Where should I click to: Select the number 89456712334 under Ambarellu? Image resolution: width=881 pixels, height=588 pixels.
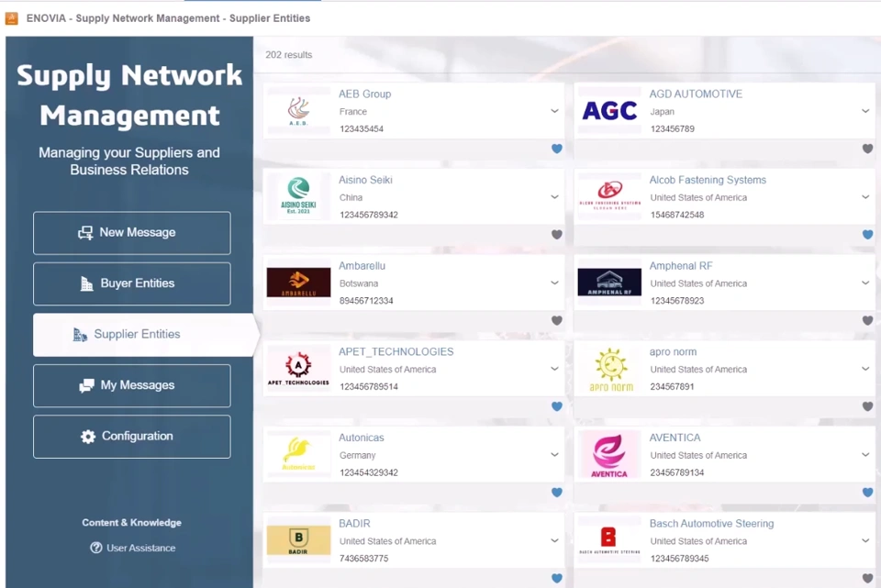click(x=366, y=301)
